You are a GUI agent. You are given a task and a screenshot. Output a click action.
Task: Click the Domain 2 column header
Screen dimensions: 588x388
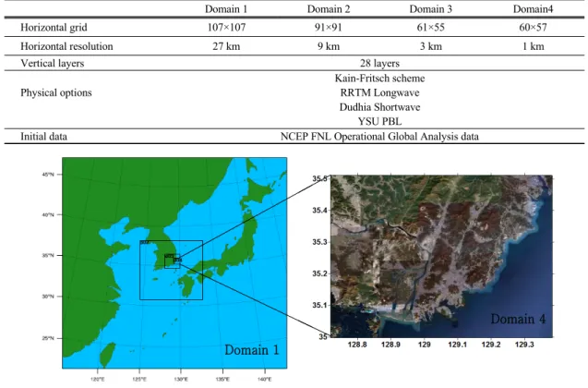tap(329, 9)
